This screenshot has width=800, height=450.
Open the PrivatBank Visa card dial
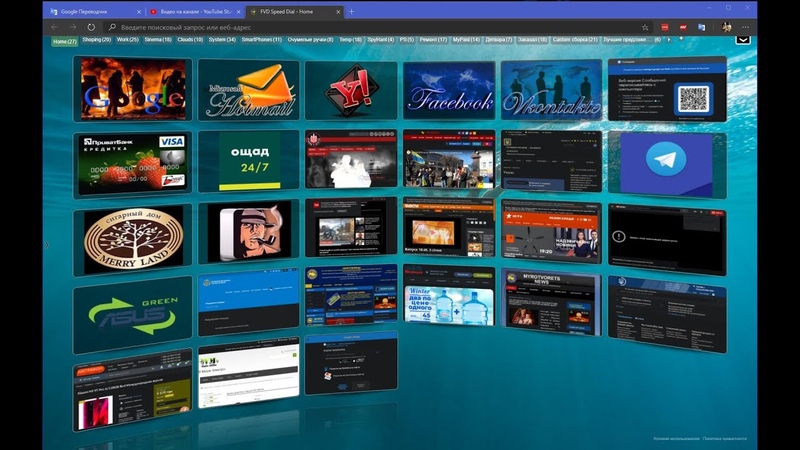point(133,164)
